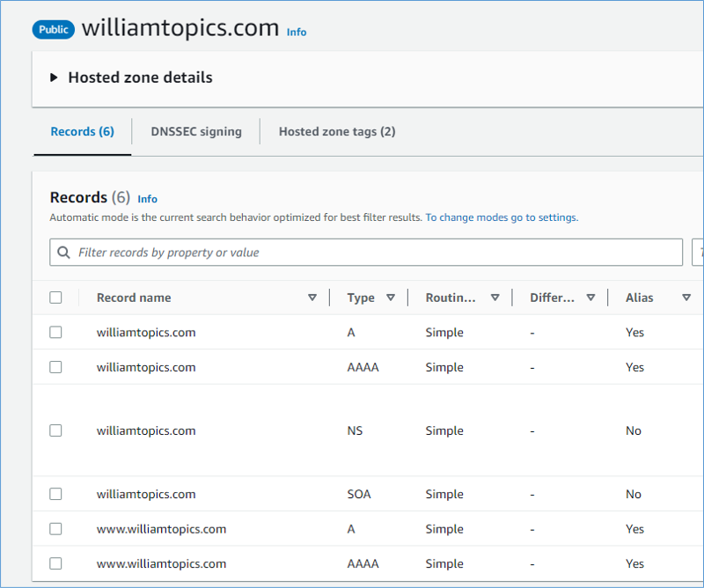Click the search magnifier icon in filter box
The image size is (704, 588).
pyautogui.click(x=63, y=253)
